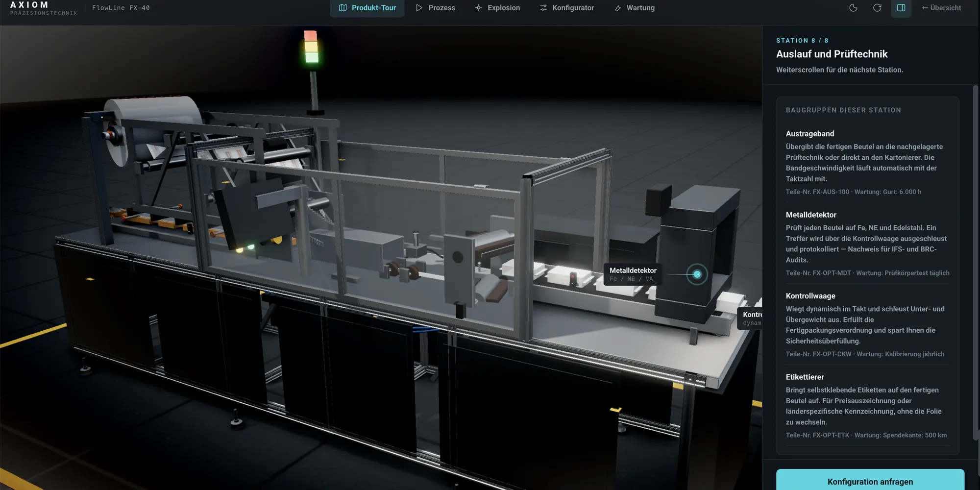This screenshot has height=490, width=980.
Task: Click the partially visible Kontrollwaage label
Action: pyautogui.click(x=750, y=318)
